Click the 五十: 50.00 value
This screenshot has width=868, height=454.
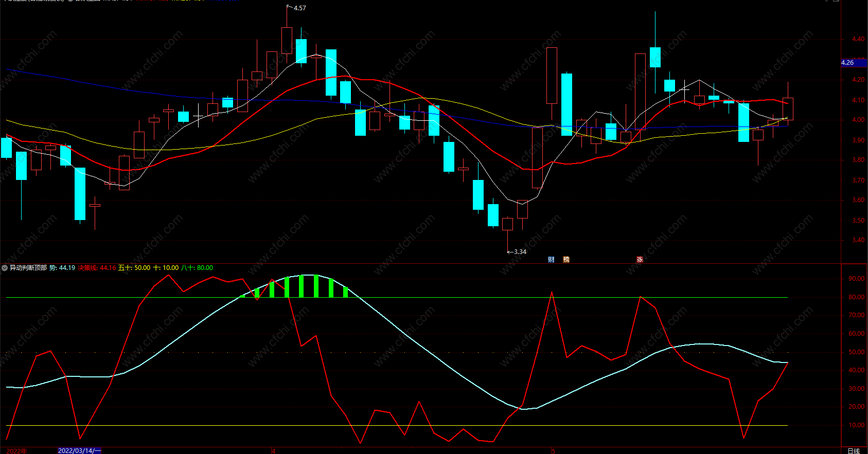pos(134,268)
